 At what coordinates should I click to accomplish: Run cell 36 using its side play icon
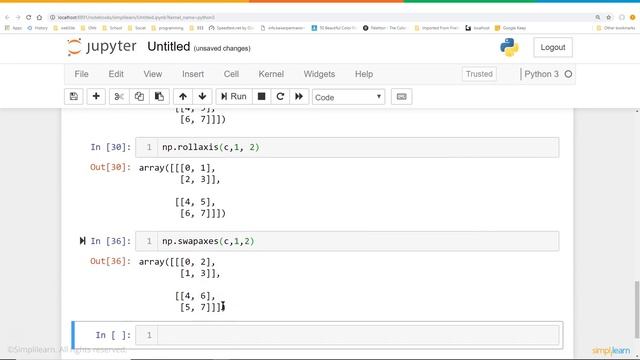click(x=82, y=241)
